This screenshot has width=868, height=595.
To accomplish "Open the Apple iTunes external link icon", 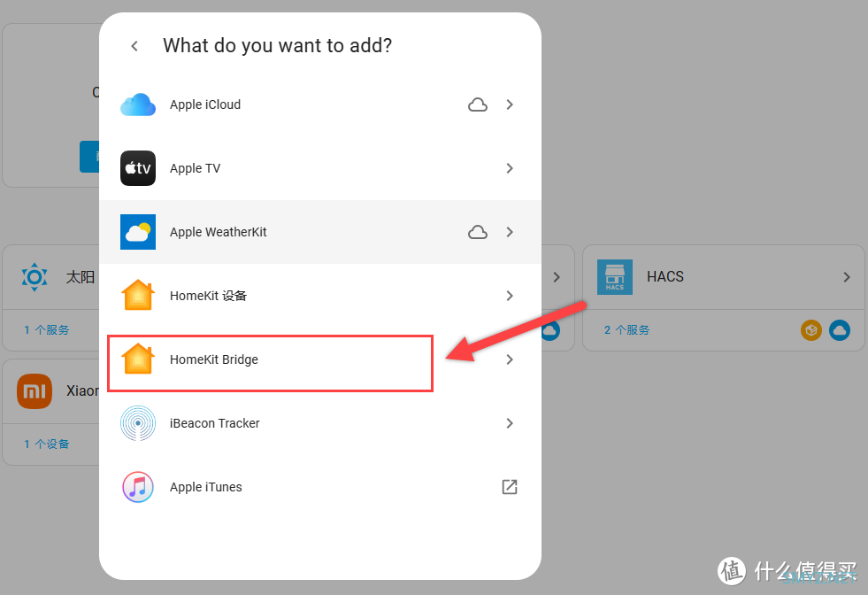I will (510, 487).
